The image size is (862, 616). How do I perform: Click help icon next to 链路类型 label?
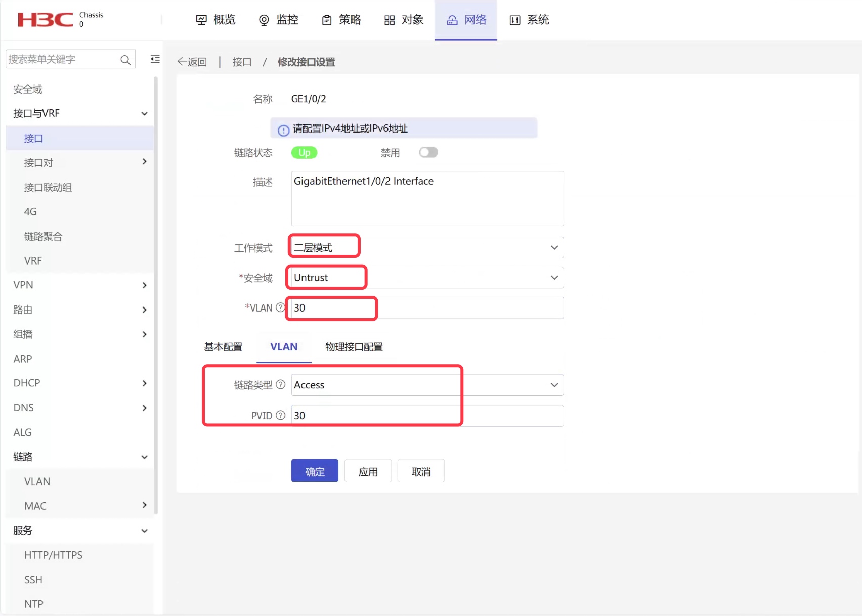coord(281,384)
